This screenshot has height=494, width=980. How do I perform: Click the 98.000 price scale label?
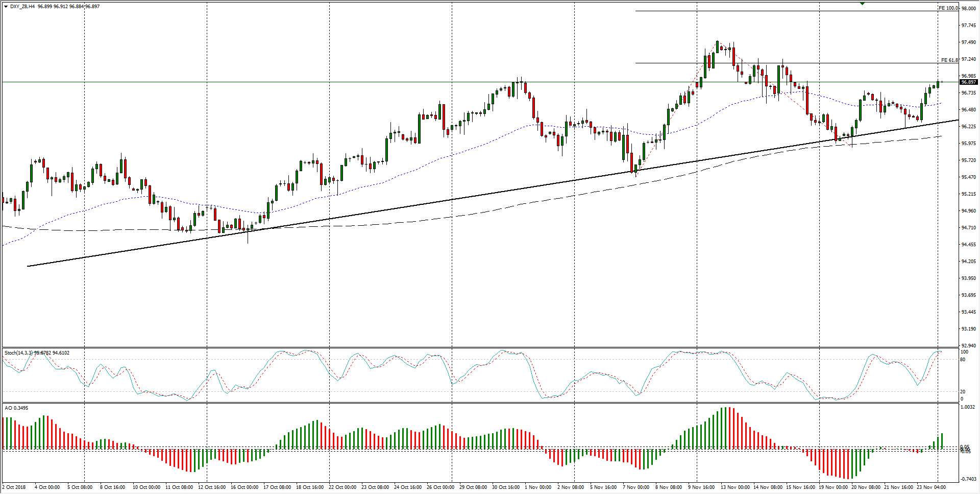(968, 9)
